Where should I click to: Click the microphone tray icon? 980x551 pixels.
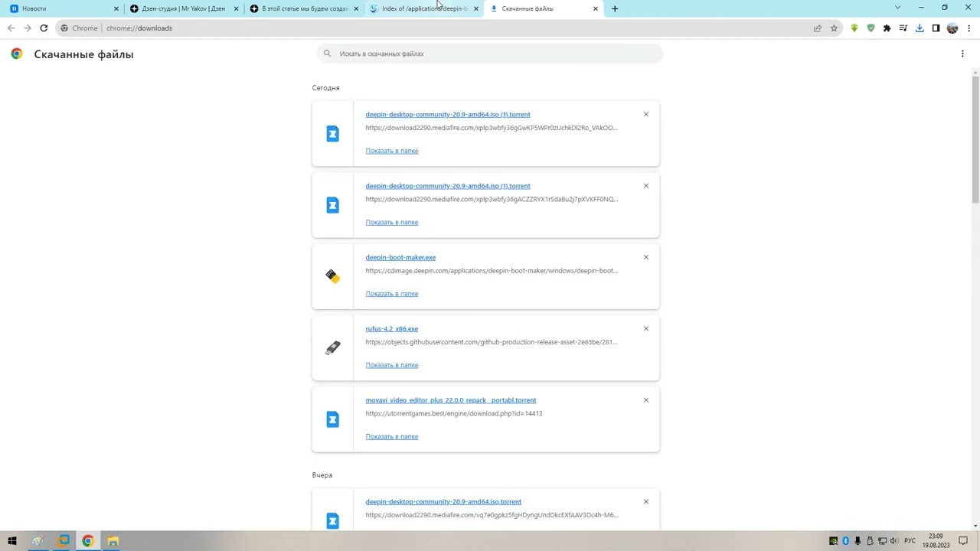coord(857,541)
